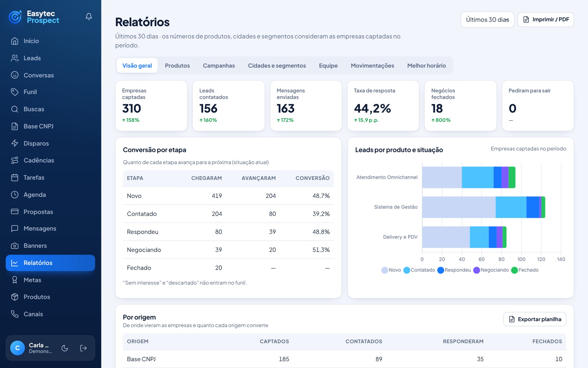Click the logout icon next to Carla
The height and width of the screenshot is (368, 588).
click(83, 348)
